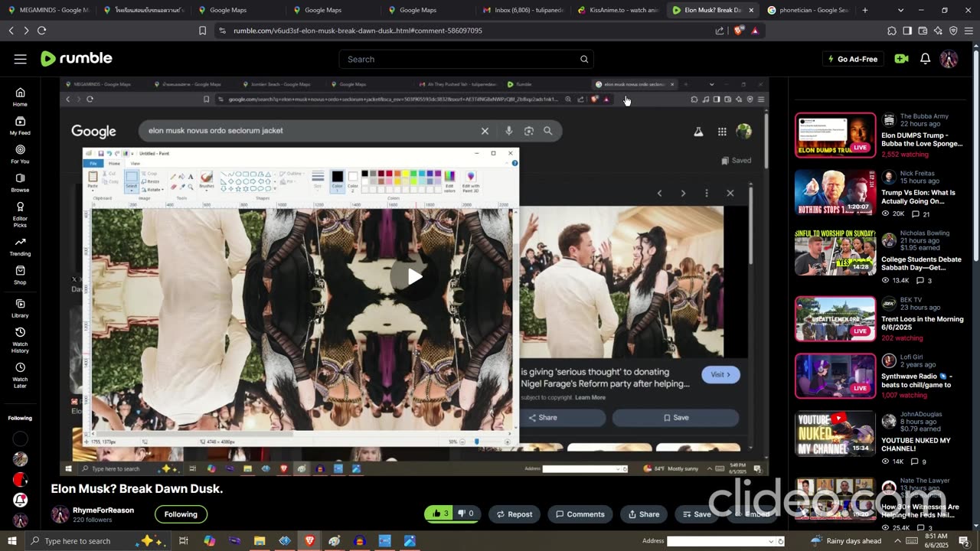Open the Brave Rewards triangle icon
This screenshot has height=551, width=980.
(x=755, y=31)
